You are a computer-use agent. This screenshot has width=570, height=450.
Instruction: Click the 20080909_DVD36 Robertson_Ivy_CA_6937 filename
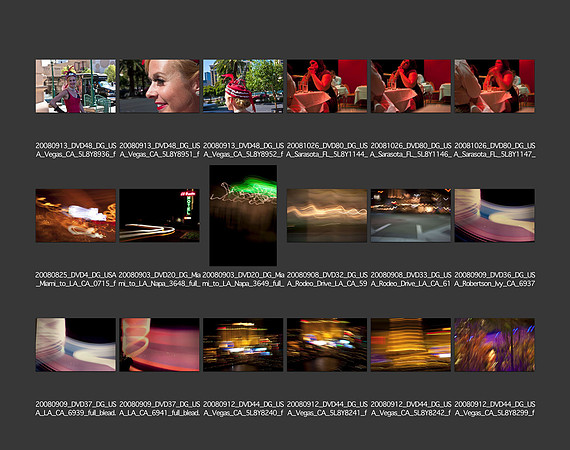pos(494,279)
